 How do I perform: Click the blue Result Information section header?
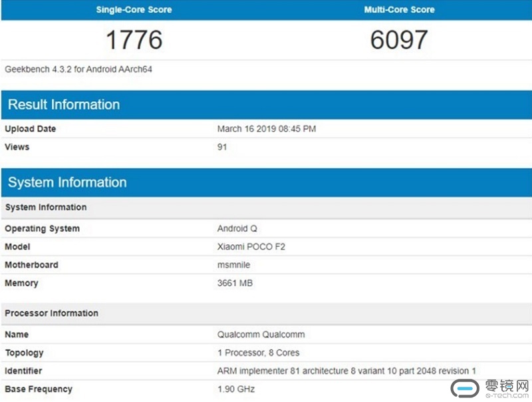click(x=64, y=104)
